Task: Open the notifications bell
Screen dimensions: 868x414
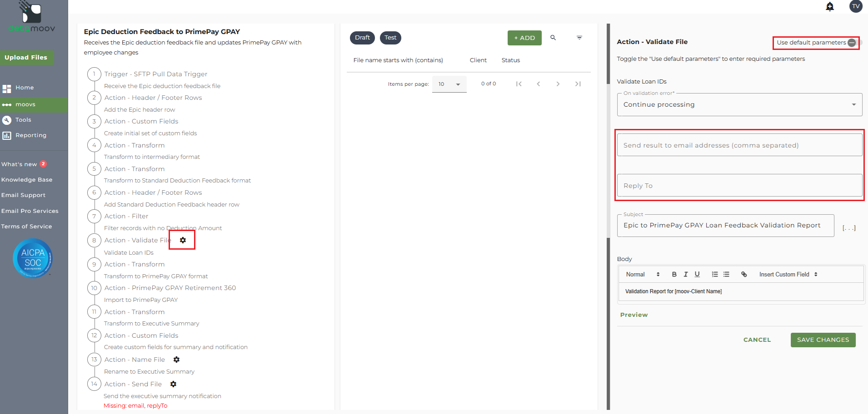Action: pyautogui.click(x=830, y=6)
